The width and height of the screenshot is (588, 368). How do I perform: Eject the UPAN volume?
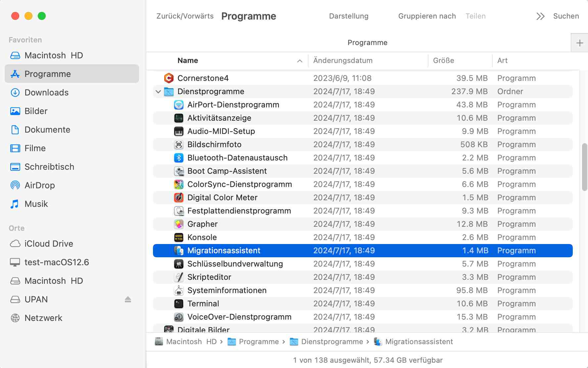pyautogui.click(x=128, y=299)
